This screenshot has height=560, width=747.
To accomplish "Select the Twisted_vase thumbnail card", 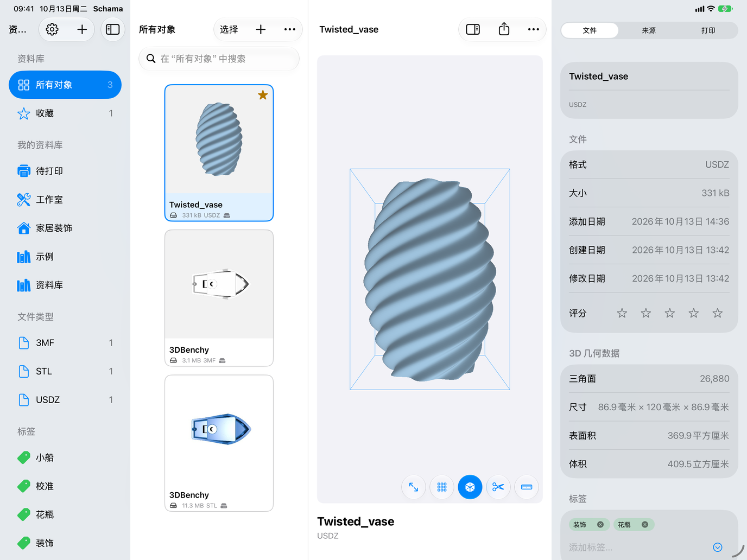I will coord(219,153).
